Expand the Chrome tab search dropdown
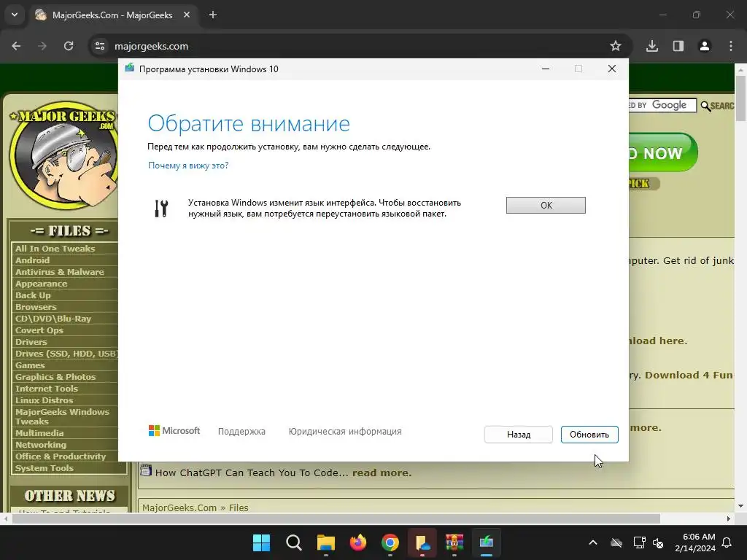747x560 pixels. pos(15,15)
